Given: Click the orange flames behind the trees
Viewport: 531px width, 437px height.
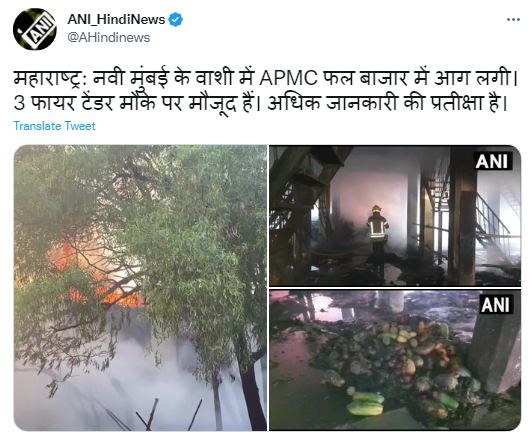Looking at the screenshot, I should click(x=98, y=276).
